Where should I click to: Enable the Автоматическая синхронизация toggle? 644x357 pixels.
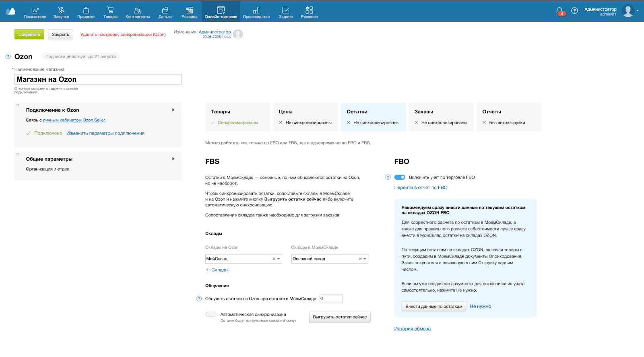[211, 314]
